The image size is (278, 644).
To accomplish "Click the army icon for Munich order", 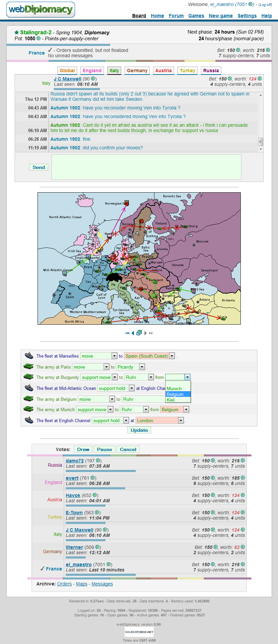I will tap(29, 409).
